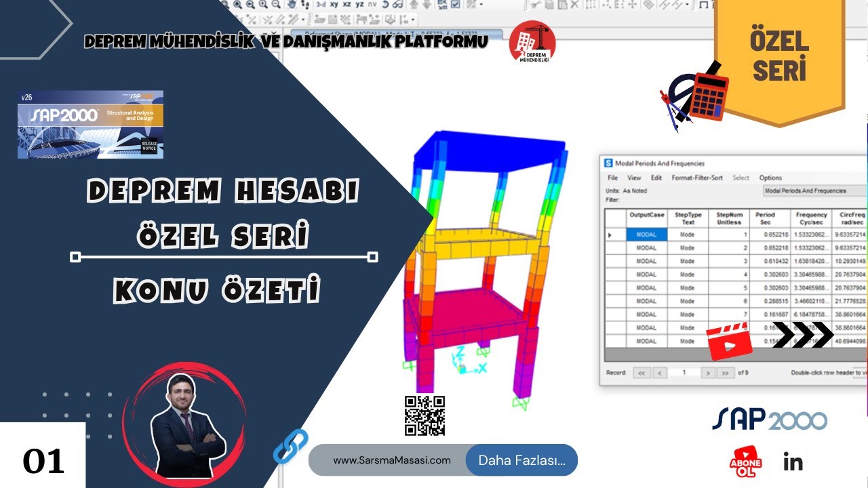Click the StepType Text column header
868x488 pixels.
(x=688, y=218)
